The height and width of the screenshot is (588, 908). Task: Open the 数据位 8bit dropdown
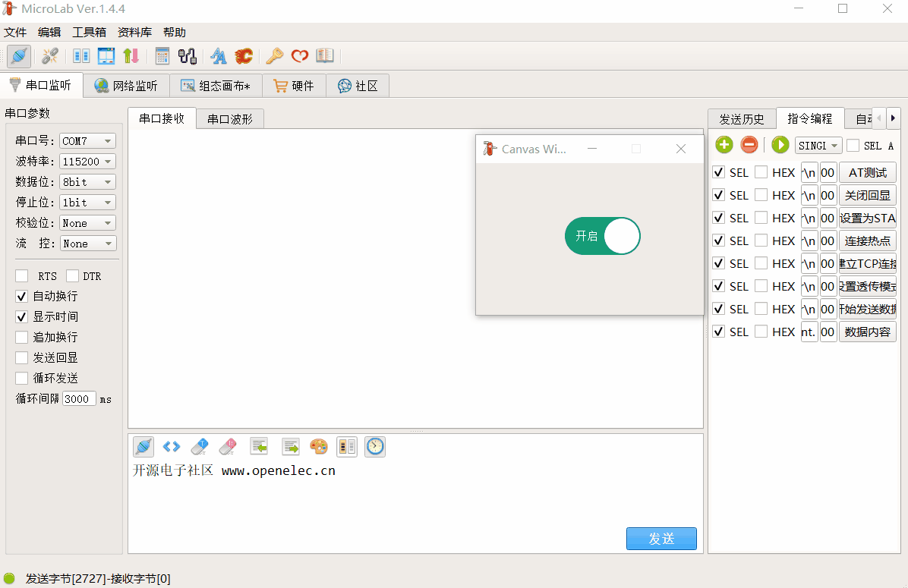coord(88,182)
